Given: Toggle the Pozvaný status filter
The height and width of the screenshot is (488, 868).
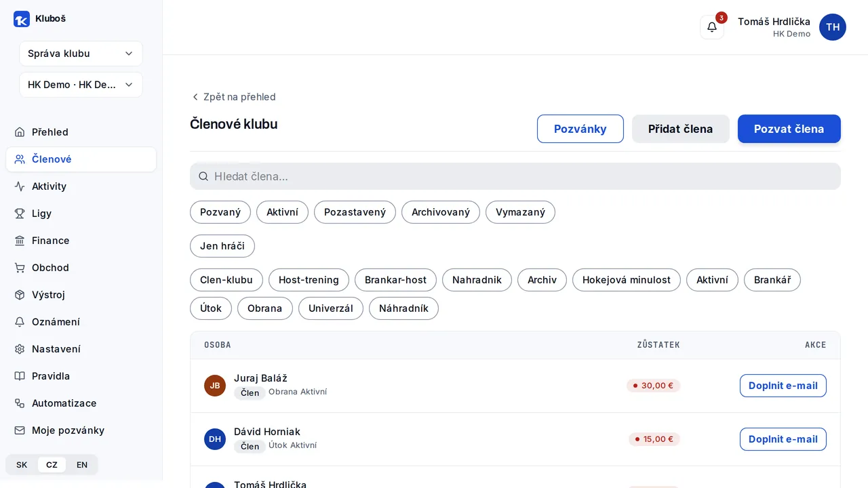Looking at the screenshot, I should point(220,212).
